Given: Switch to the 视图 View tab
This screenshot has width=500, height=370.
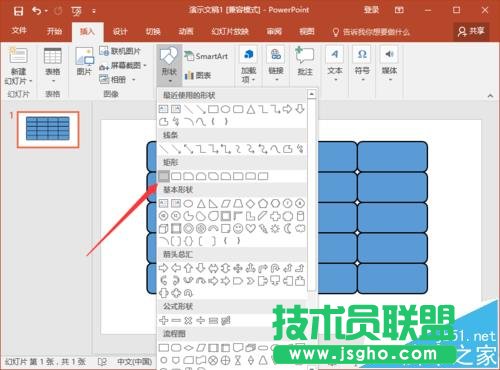Looking at the screenshot, I should point(307,32).
